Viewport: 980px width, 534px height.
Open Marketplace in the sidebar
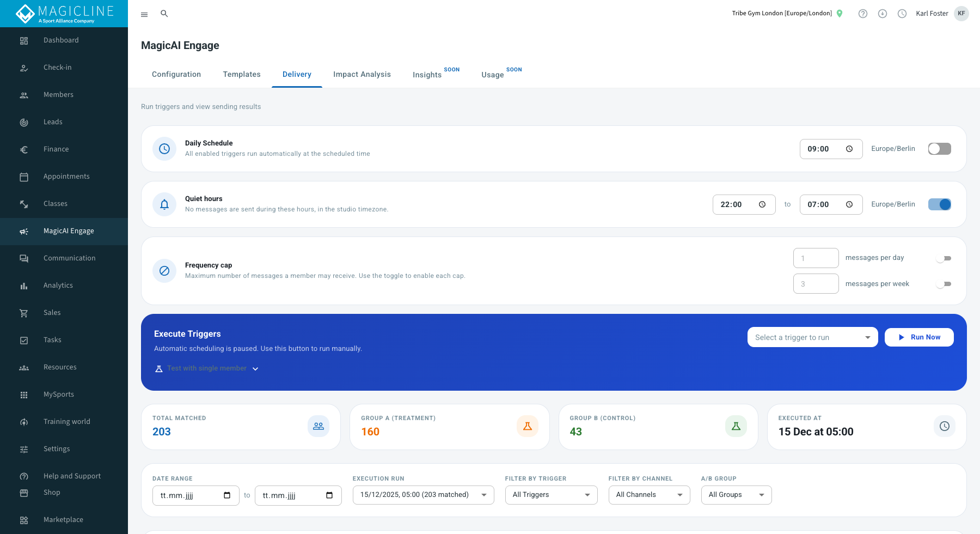pos(64,520)
